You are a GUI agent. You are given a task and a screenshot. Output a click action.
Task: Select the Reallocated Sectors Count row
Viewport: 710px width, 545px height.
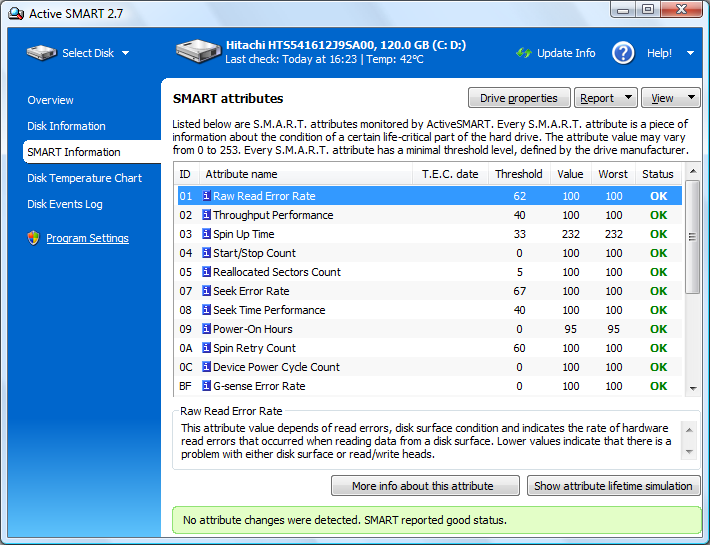pyautogui.click(x=429, y=272)
